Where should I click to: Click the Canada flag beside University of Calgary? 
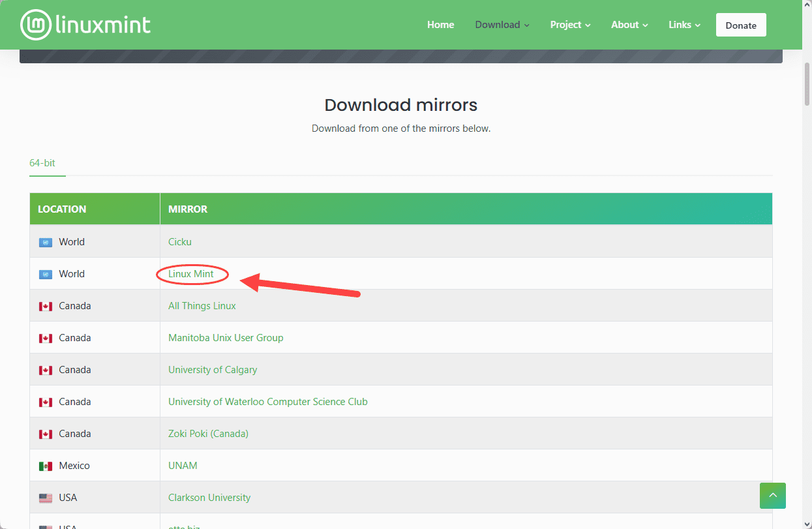pyautogui.click(x=45, y=370)
